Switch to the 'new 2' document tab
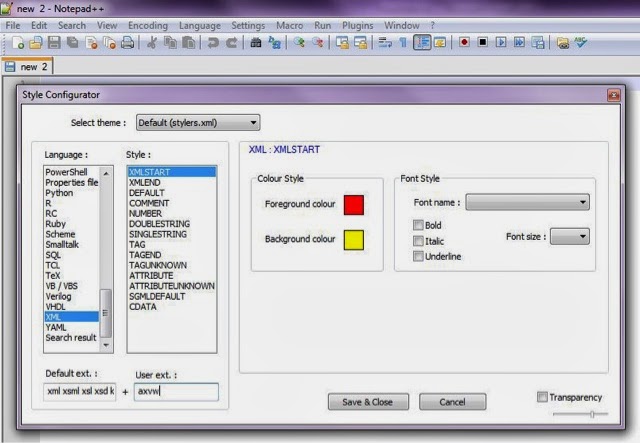Screen dimensions: 640x443 pos(27,67)
